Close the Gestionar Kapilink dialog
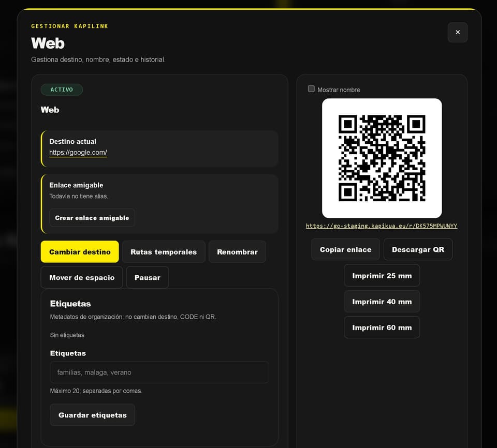497x448 pixels. [x=457, y=32]
